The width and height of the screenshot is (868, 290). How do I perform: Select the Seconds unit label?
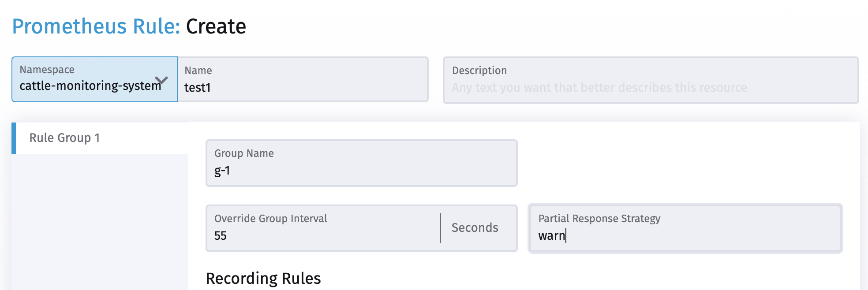point(475,228)
